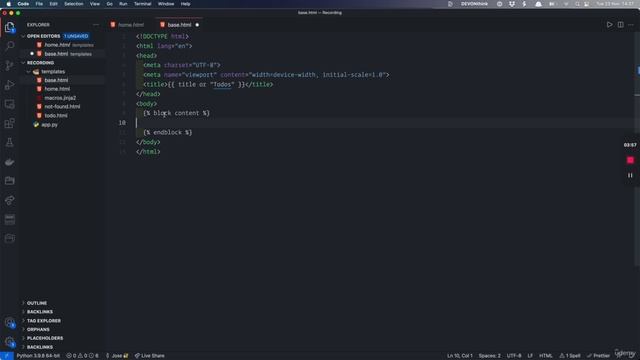Expand the first Backlinks section
Image resolution: width=640 pixels, height=360 pixels.
pyautogui.click(x=40, y=311)
